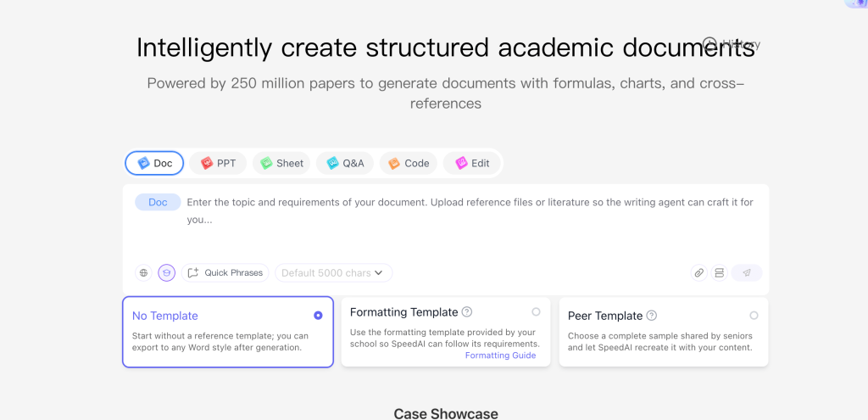The image size is (868, 420).
Task: Click the Peer Template help question icon
Action: tap(652, 316)
